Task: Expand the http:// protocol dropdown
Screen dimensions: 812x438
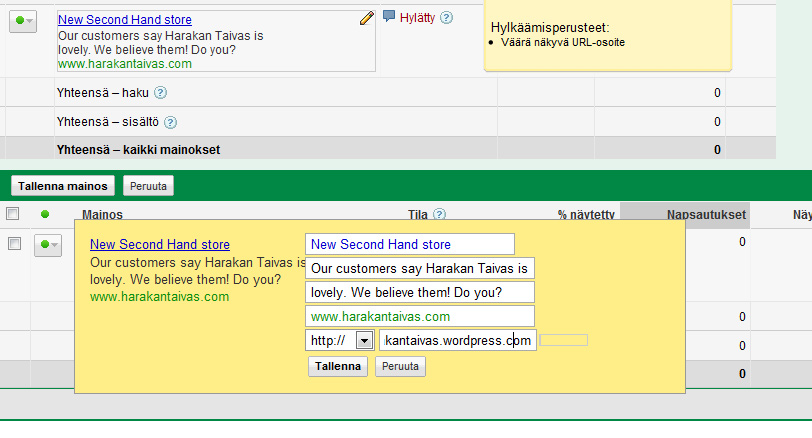Action: pyautogui.click(x=363, y=340)
